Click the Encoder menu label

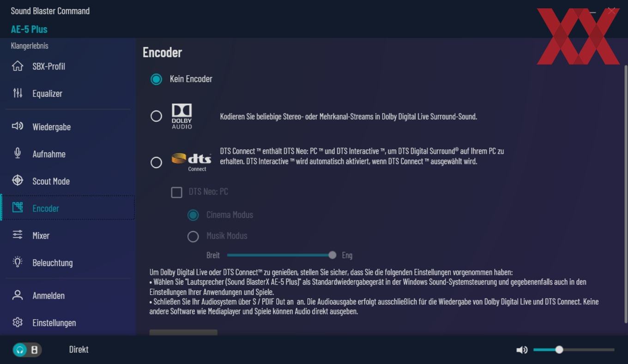(46, 209)
